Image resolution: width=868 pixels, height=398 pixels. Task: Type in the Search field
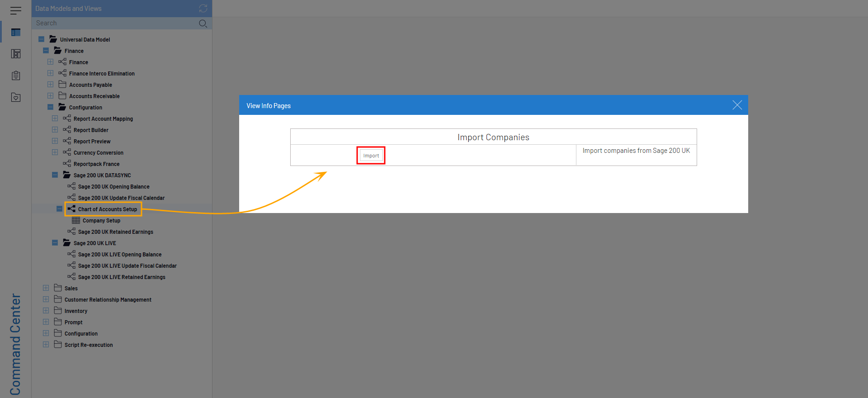click(x=113, y=23)
